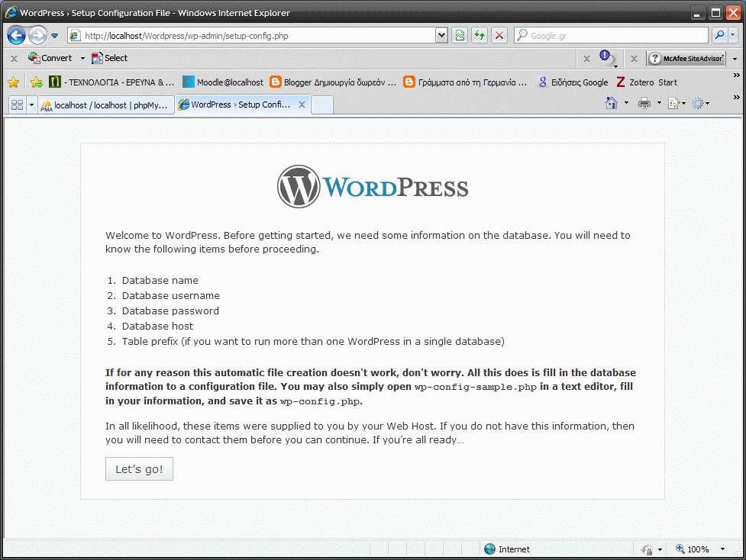Viewport: 746px width, 560px height.
Task: Click the 100% zoom level button
Action: (693, 549)
